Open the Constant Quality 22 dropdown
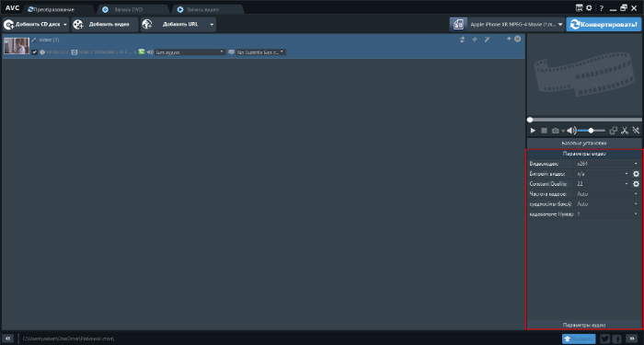Image resolution: width=644 pixels, height=345 pixels. [603, 184]
